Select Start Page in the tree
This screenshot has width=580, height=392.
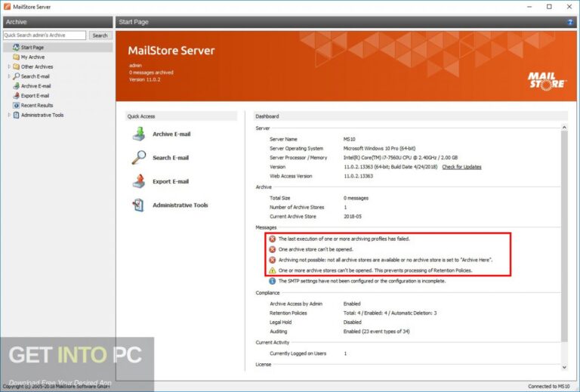coord(32,48)
